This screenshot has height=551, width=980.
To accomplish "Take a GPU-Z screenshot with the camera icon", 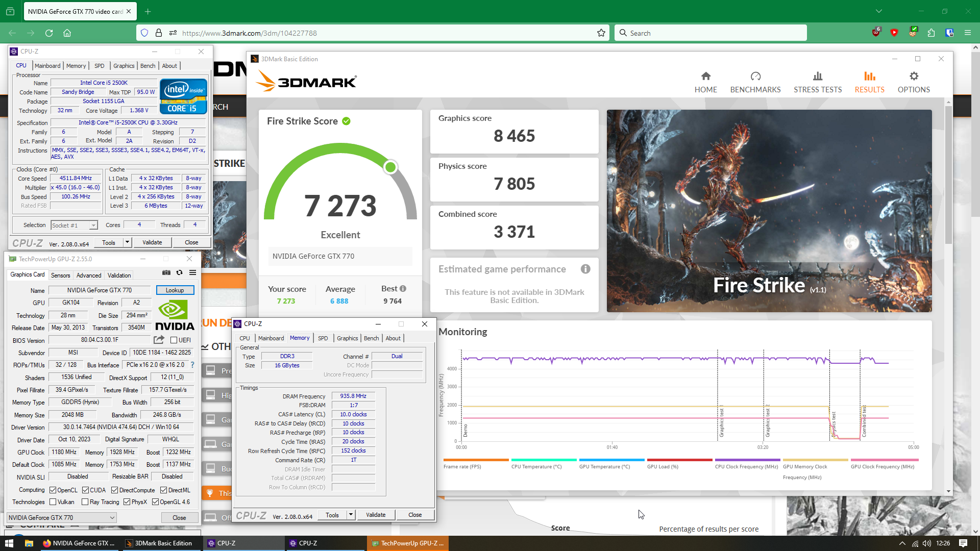I will tap(166, 272).
